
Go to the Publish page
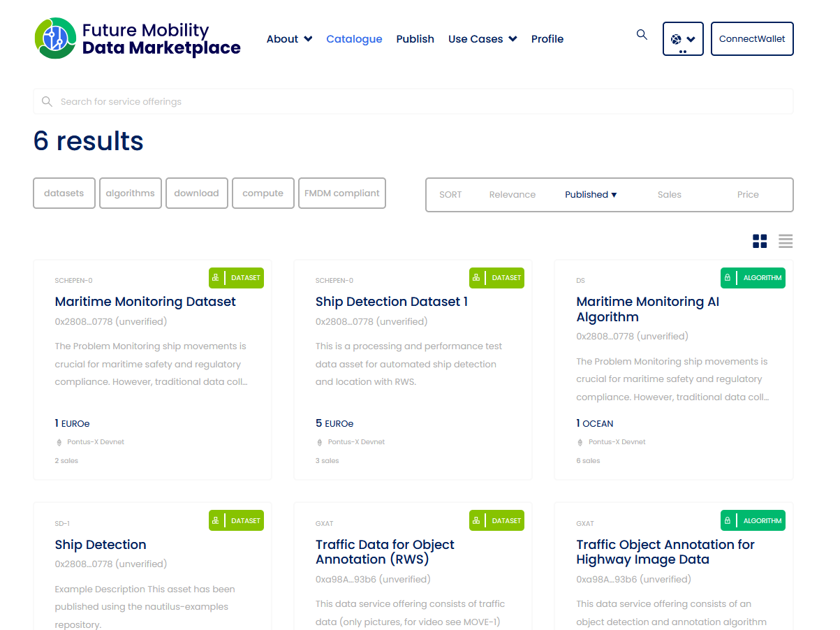click(x=415, y=39)
